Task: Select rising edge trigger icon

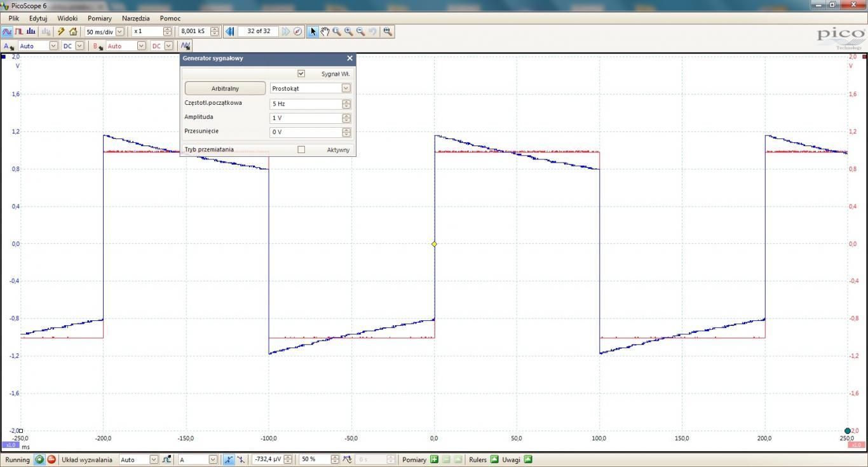Action: coord(229,459)
